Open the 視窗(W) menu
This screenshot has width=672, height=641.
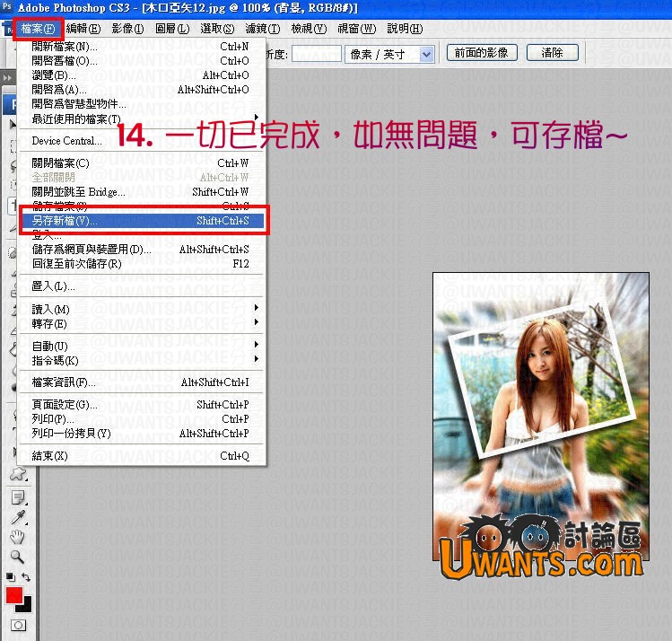tap(356, 29)
